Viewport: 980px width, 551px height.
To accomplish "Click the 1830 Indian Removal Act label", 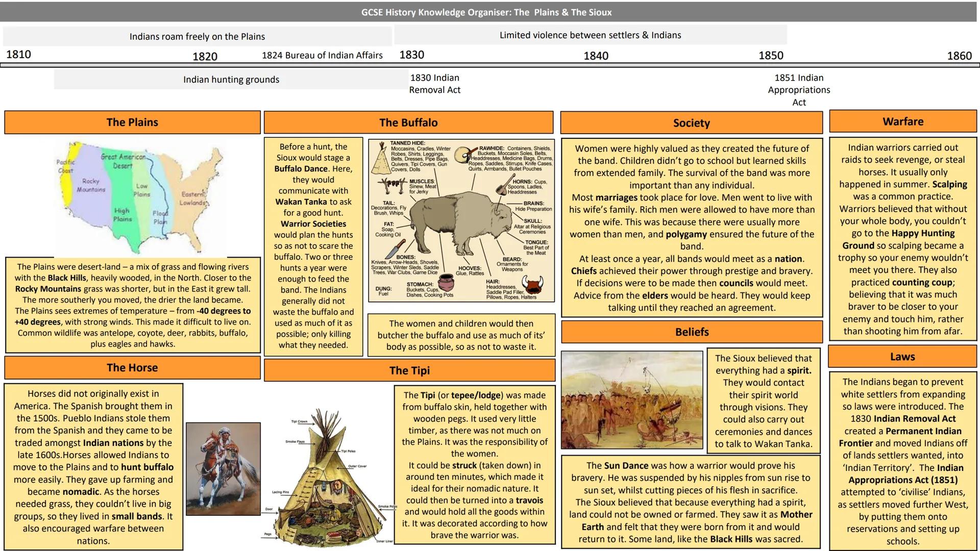I will (435, 84).
